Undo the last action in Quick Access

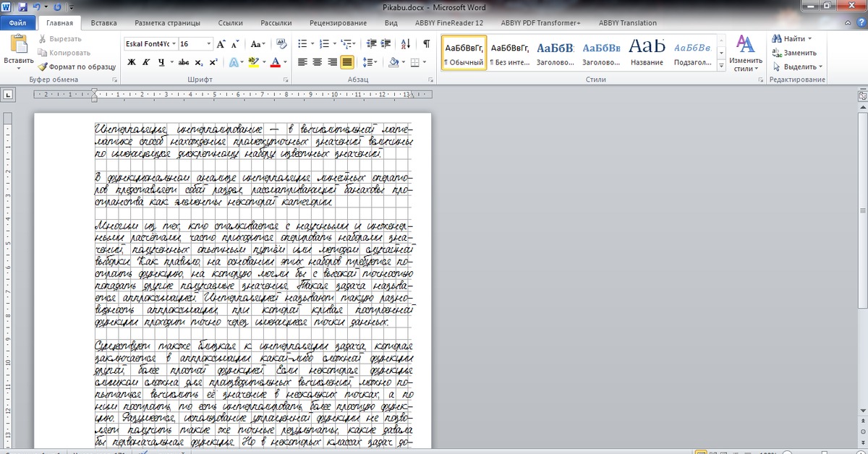[36, 7]
